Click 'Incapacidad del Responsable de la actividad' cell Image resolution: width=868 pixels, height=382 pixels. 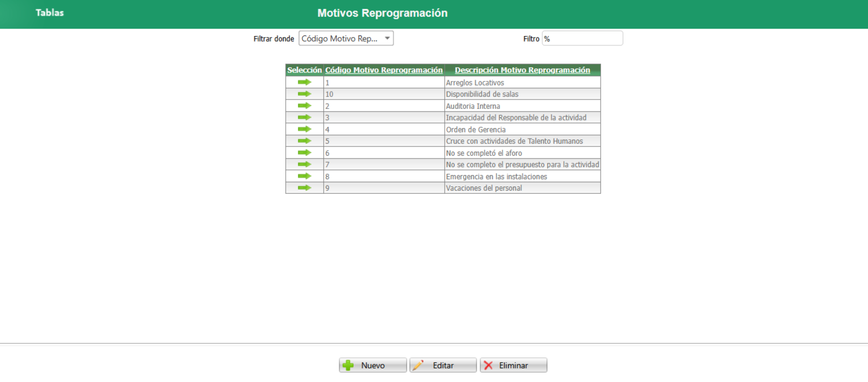point(522,118)
